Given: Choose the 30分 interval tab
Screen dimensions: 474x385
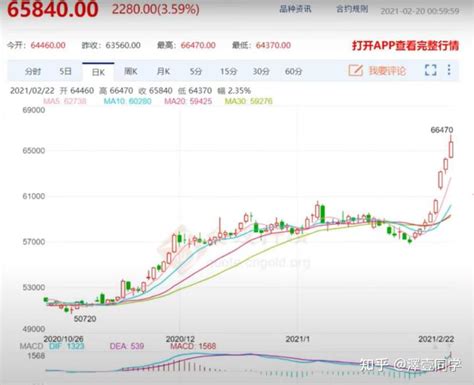Looking at the screenshot, I should point(261,71).
